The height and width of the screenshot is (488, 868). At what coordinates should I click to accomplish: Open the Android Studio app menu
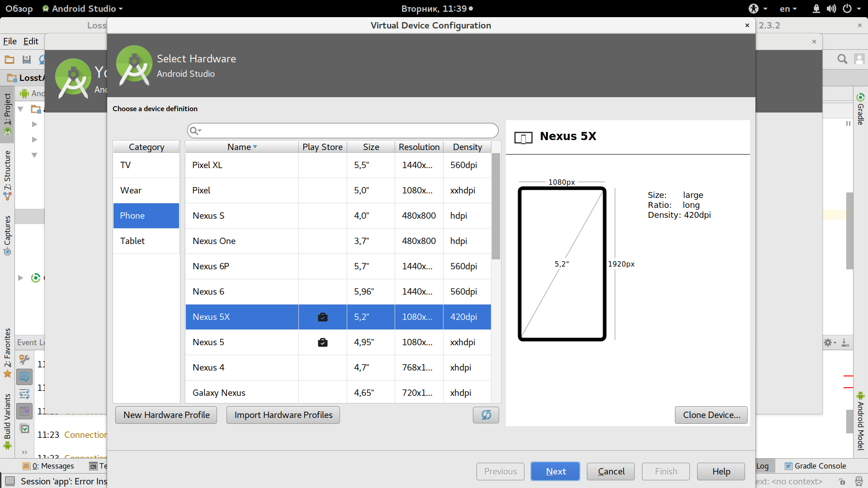82,9
